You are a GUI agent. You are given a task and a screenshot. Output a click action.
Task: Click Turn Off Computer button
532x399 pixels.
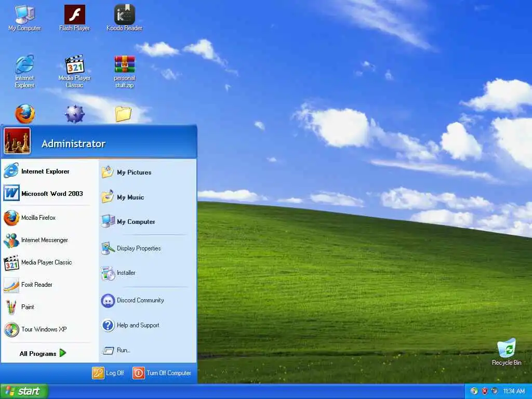(162, 373)
